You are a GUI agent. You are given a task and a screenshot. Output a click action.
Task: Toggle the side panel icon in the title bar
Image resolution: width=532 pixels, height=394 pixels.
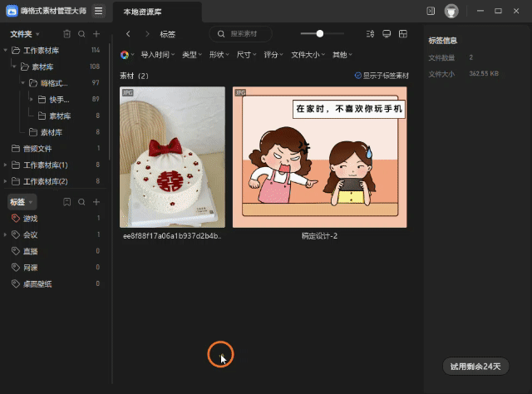(431, 11)
